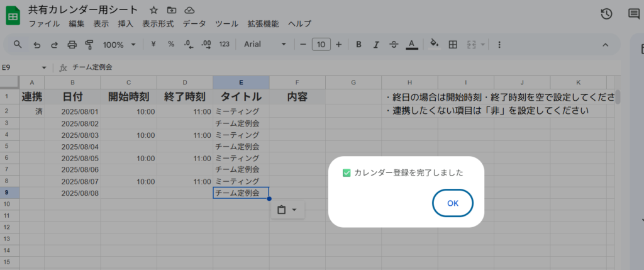Open the text color picker
Screen dimensions: 644x270
click(x=412, y=45)
